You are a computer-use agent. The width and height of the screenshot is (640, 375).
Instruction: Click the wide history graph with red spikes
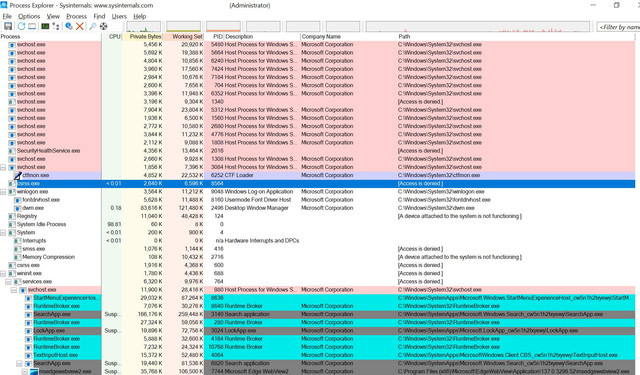tap(478, 27)
